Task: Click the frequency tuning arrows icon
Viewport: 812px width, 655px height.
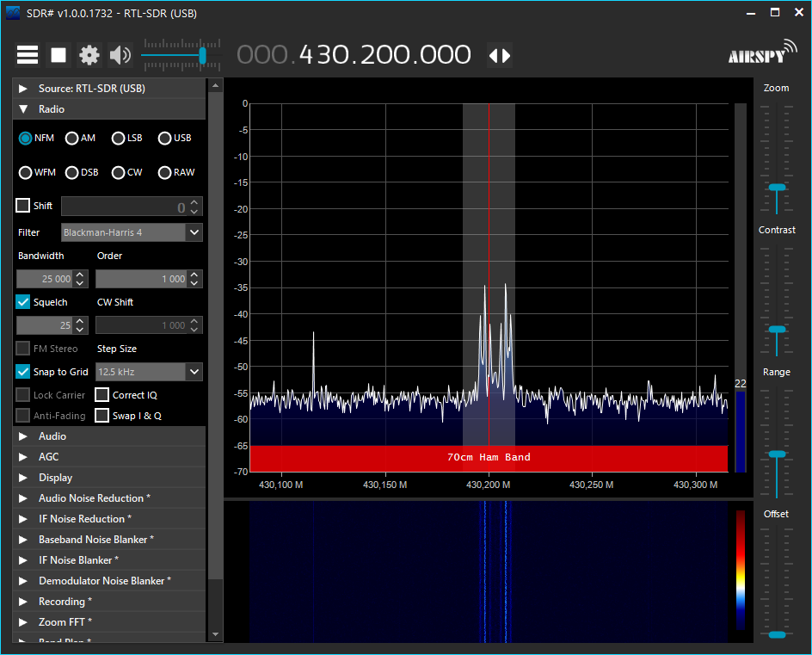Action: pyautogui.click(x=500, y=55)
